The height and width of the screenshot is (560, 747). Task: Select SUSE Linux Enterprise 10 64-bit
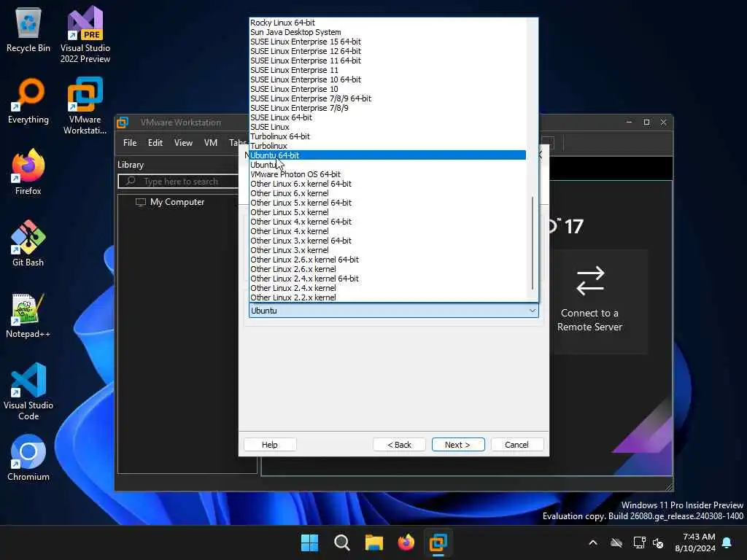387,79
